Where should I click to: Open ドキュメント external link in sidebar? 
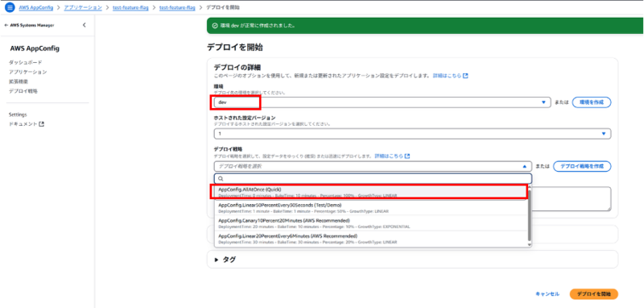pos(27,124)
